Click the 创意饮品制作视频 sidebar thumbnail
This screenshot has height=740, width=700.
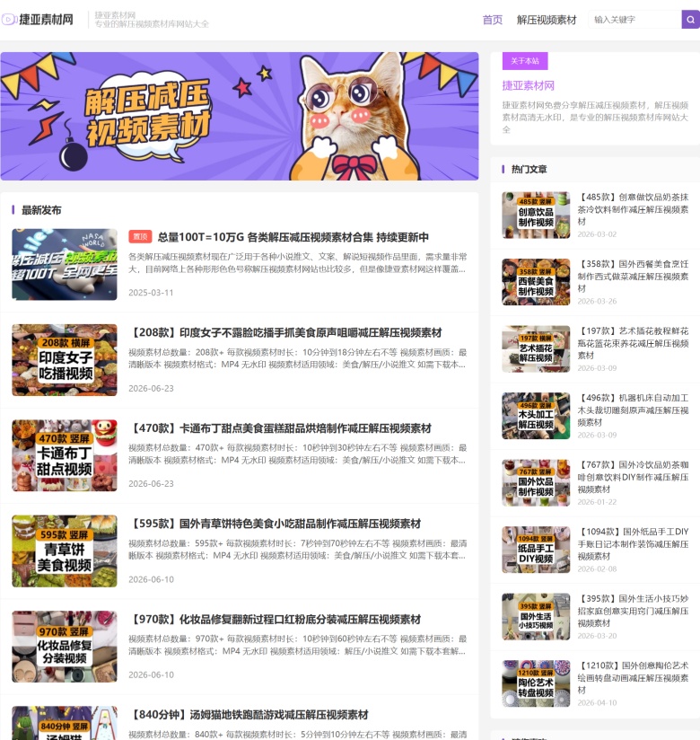[x=536, y=215]
